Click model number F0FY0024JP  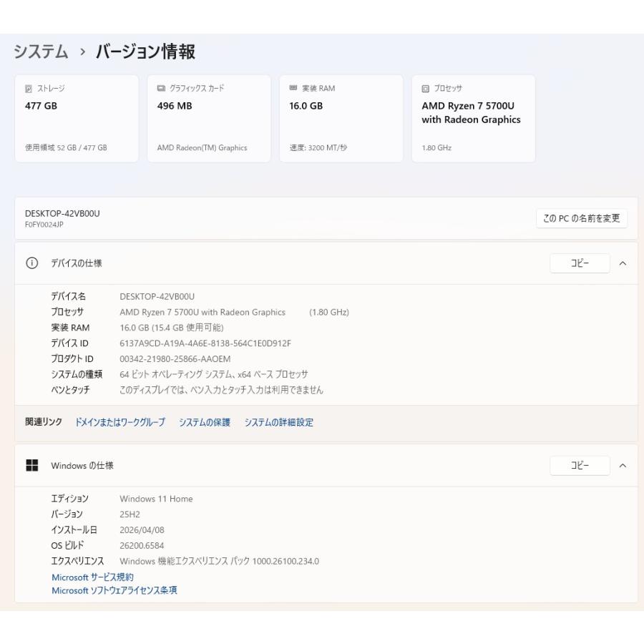tap(44, 225)
